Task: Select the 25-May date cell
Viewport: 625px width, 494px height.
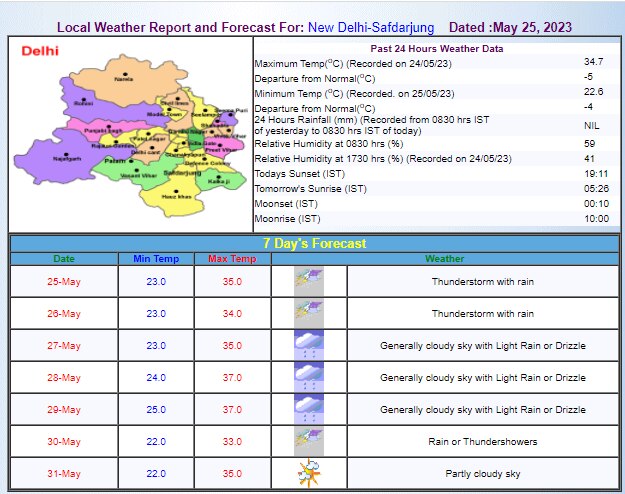Action: click(x=64, y=281)
